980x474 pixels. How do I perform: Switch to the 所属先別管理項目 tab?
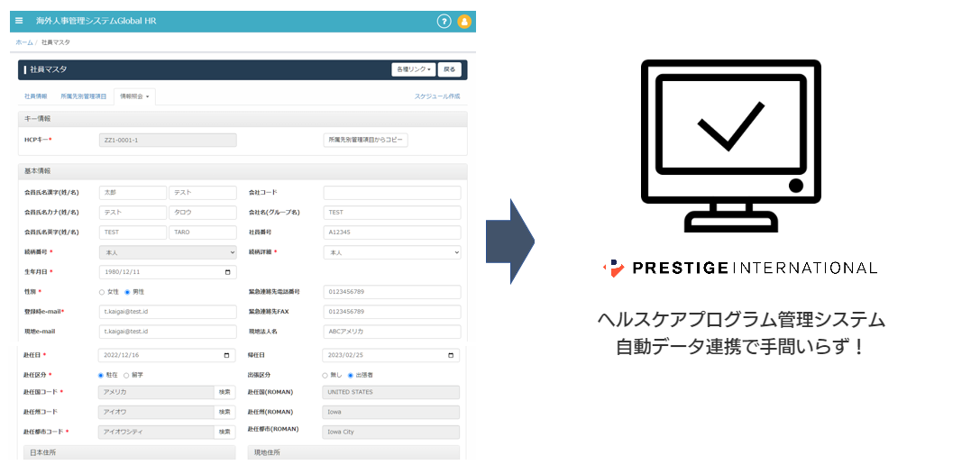point(83,96)
